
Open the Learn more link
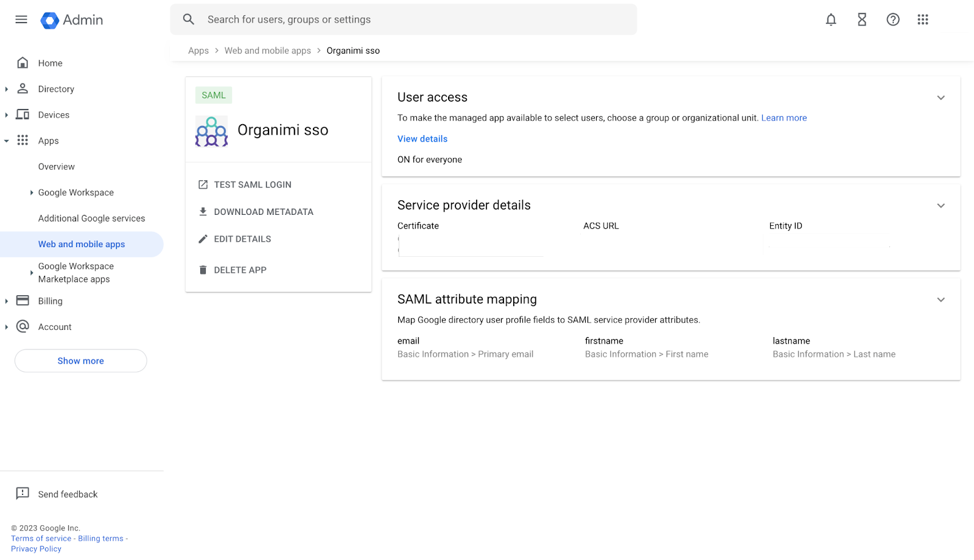(x=784, y=117)
